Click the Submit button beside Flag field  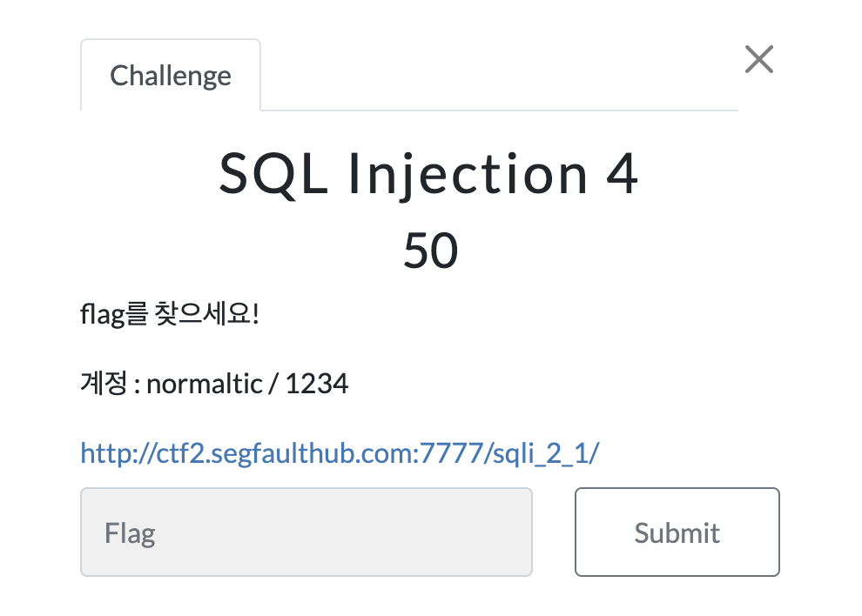pos(677,532)
